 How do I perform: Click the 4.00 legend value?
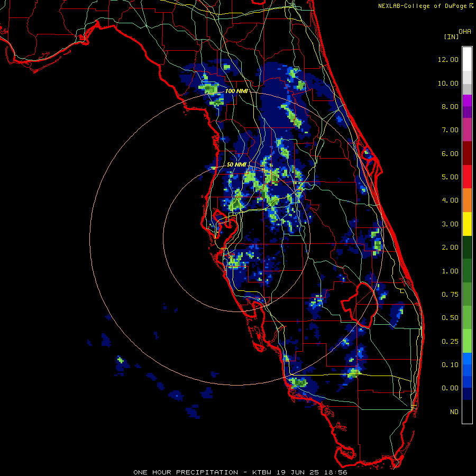(450, 200)
